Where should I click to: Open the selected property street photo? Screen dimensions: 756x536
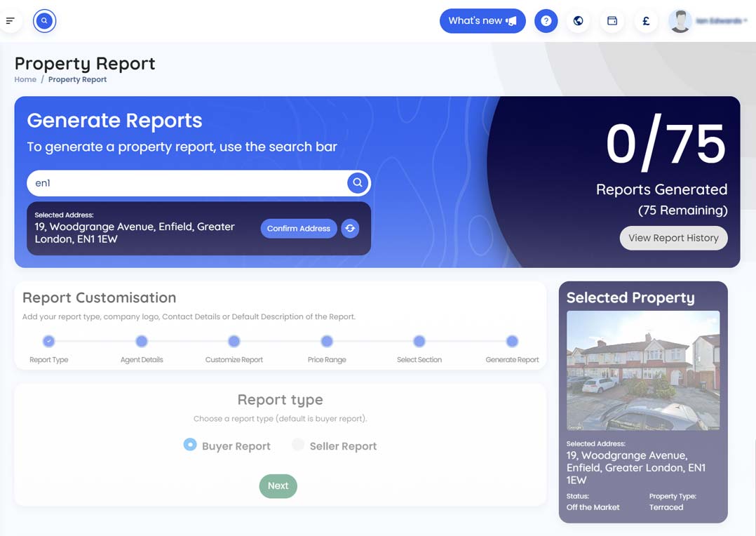point(643,370)
